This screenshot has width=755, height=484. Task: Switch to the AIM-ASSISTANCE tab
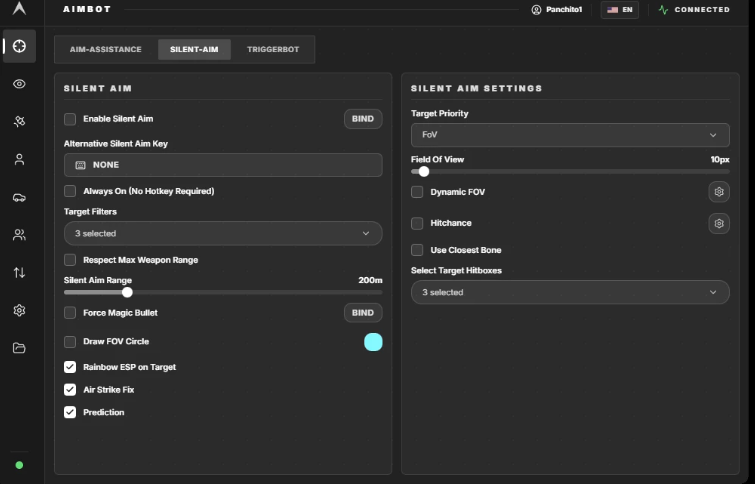click(105, 50)
